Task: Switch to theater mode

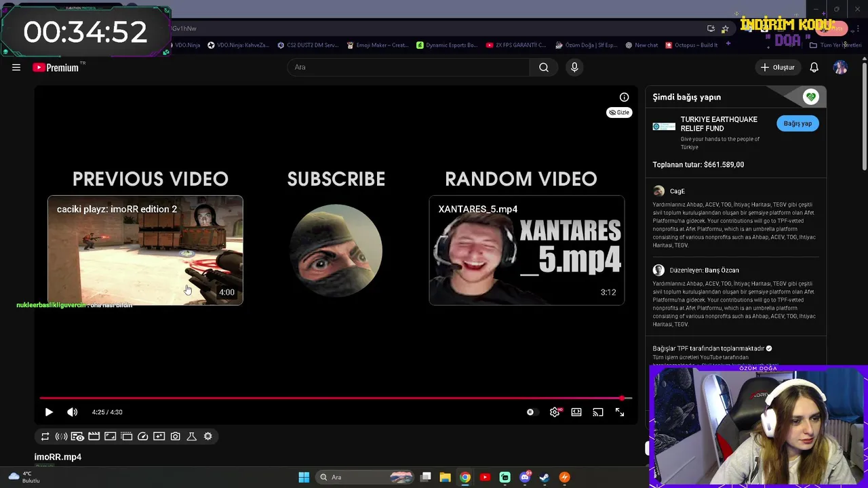Action: 576,412
